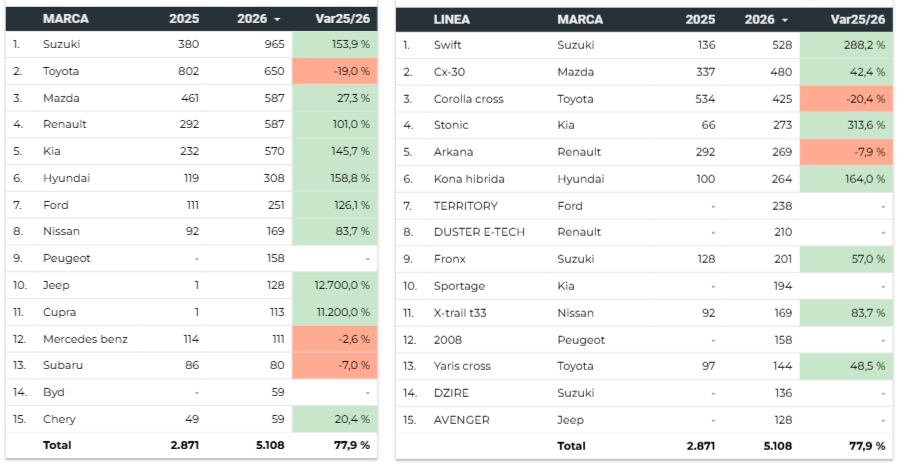The image size is (900, 467).
Task: Click the green 313,6 % Stonic cell
Action: [x=844, y=125]
